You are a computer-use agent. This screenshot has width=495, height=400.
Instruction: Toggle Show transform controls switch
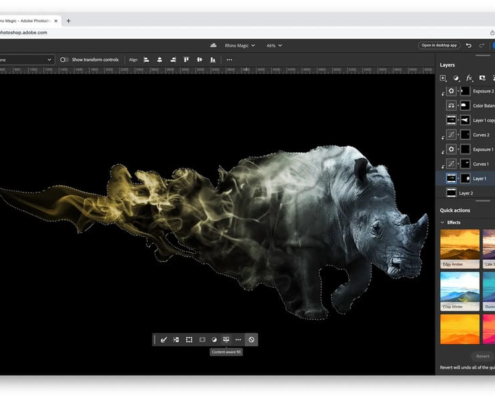64,60
